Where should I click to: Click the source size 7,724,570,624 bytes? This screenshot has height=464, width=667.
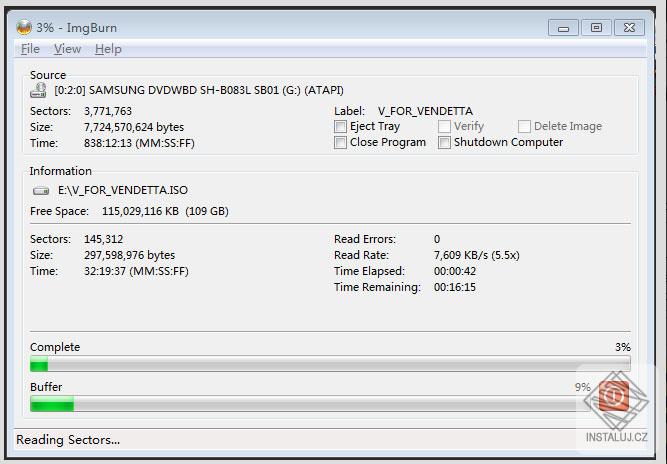[134, 127]
